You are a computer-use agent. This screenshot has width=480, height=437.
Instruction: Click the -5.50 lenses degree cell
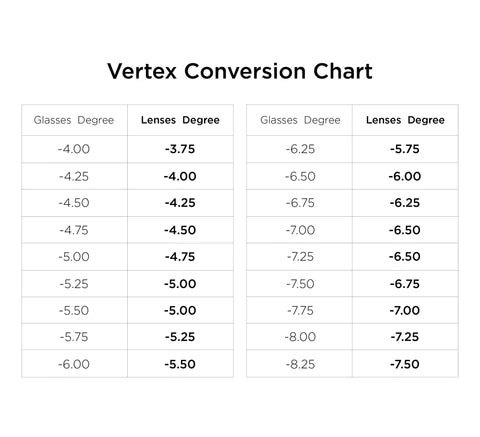(180, 364)
